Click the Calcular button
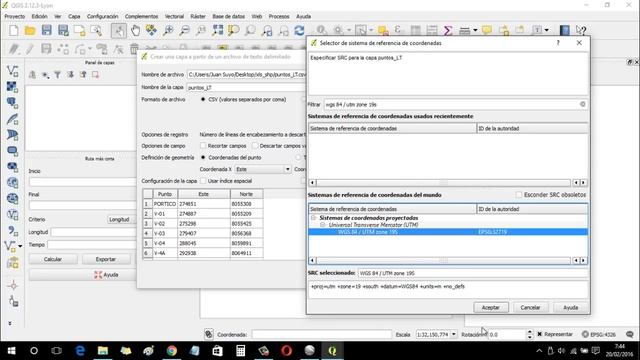Viewport: 640px width, 360px height. click(x=53, y=259)
